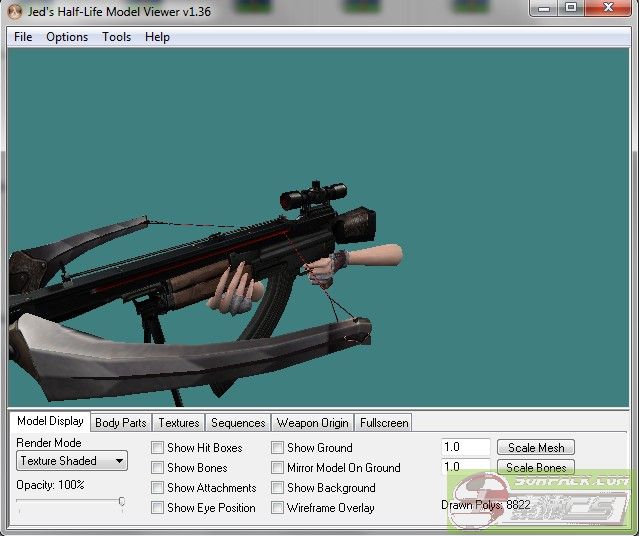
Task: Enable Wireframe Overlay checkbox
Action: point(278,508)
